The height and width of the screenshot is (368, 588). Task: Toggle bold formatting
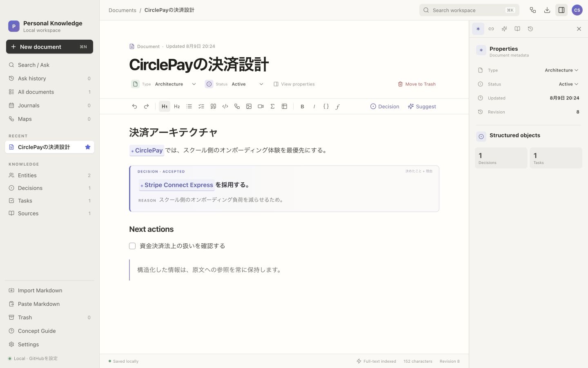click(303, 106)
